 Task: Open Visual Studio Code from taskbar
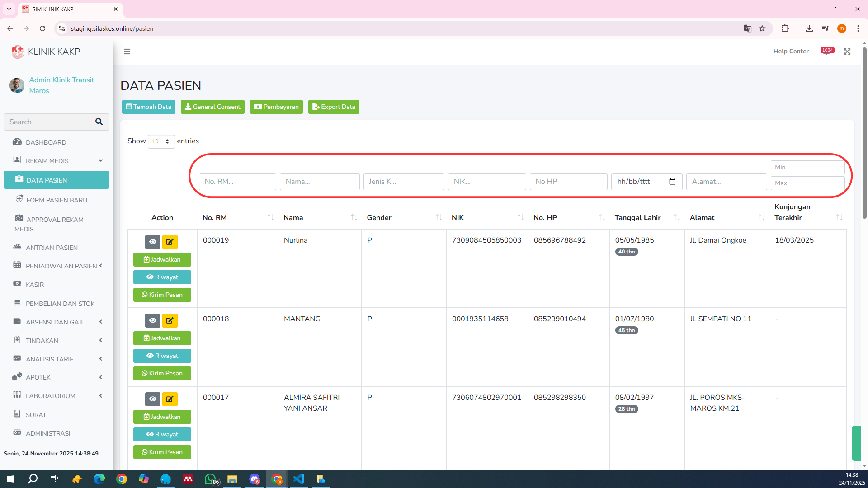pos(299,479)
